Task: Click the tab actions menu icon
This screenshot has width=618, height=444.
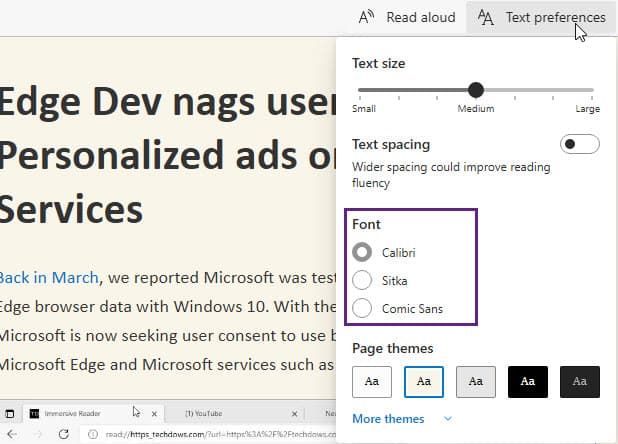Action: (x=10, y=413)
